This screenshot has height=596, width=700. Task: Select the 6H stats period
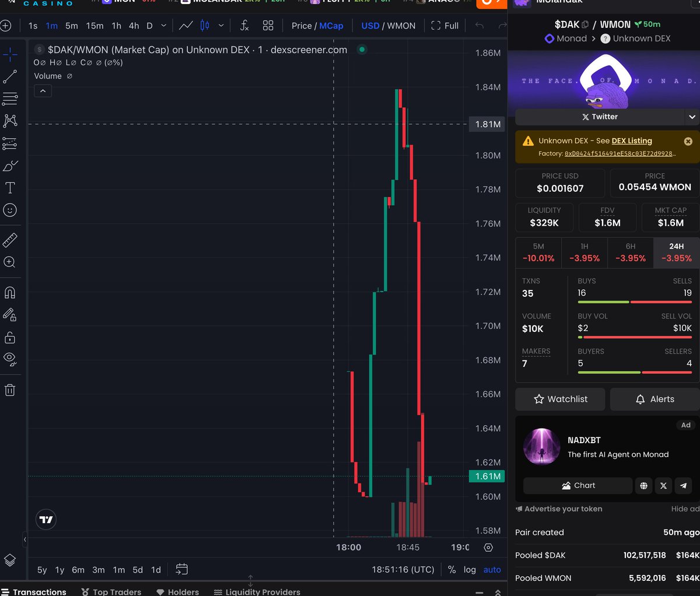point(631,253)
